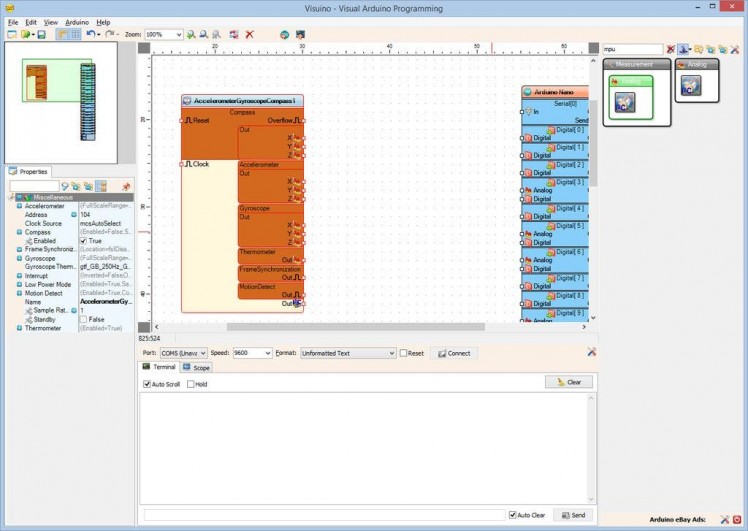The image size is (748, 531).
Task: Click the pin icon in Properties panel
Action: tap(126, 186)
